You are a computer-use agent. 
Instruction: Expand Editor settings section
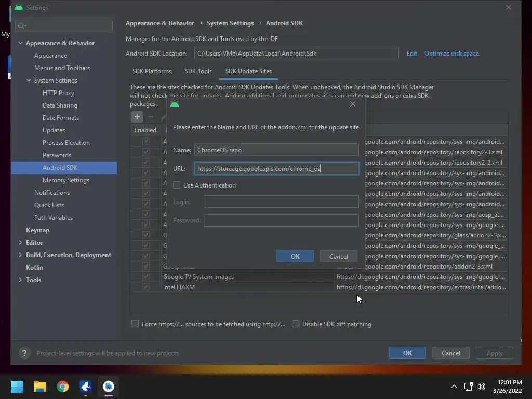pos(20,242)
